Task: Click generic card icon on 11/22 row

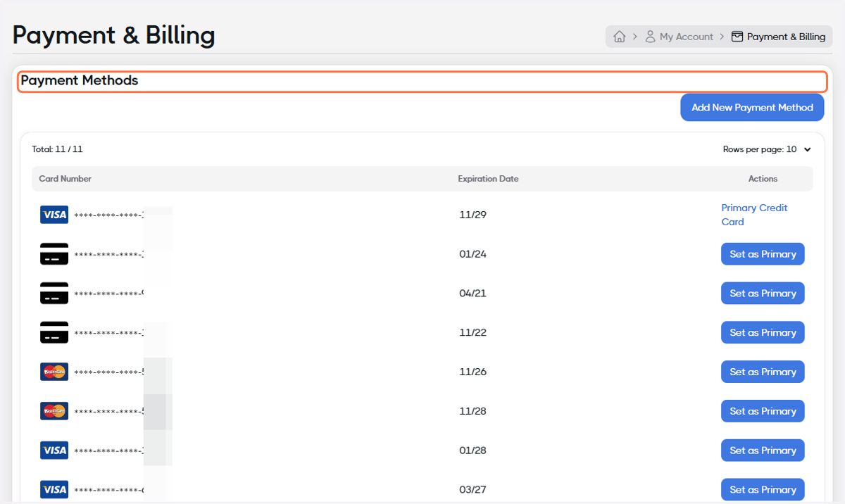Action: [x=54, y=333]
